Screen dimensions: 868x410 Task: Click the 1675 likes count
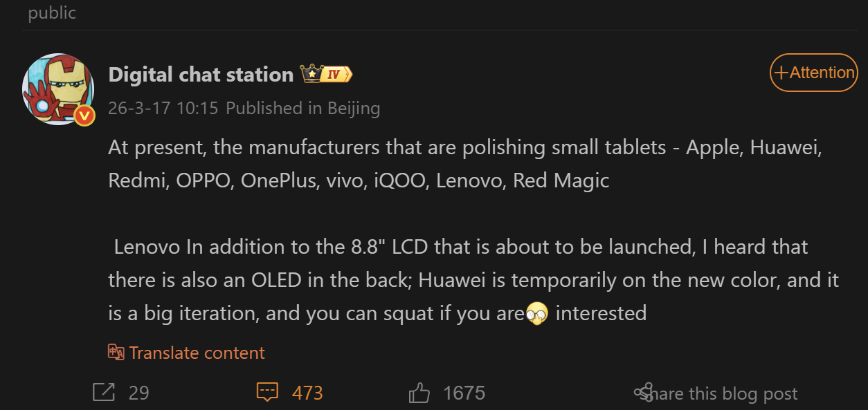coord(464,393)
